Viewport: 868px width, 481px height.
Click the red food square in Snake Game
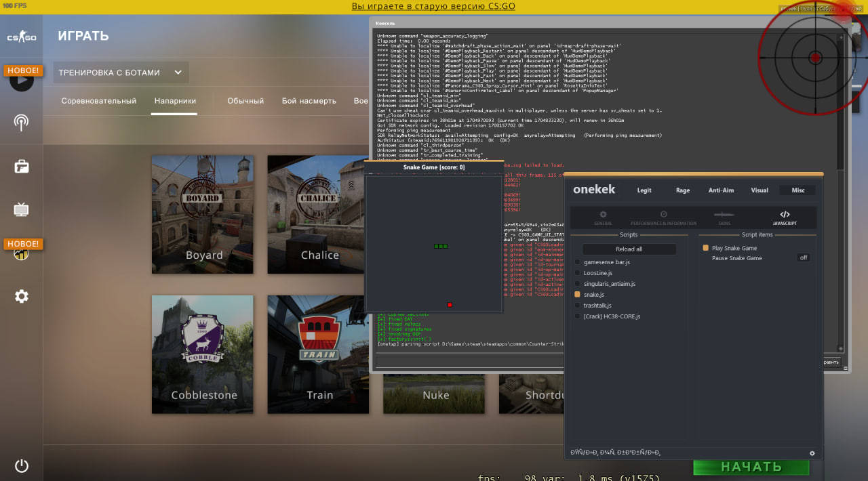pos(450,305)
